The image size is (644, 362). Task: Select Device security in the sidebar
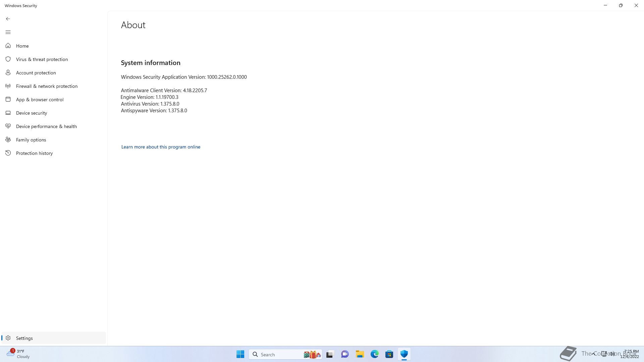pyautogui.click(x=54, y=113)
